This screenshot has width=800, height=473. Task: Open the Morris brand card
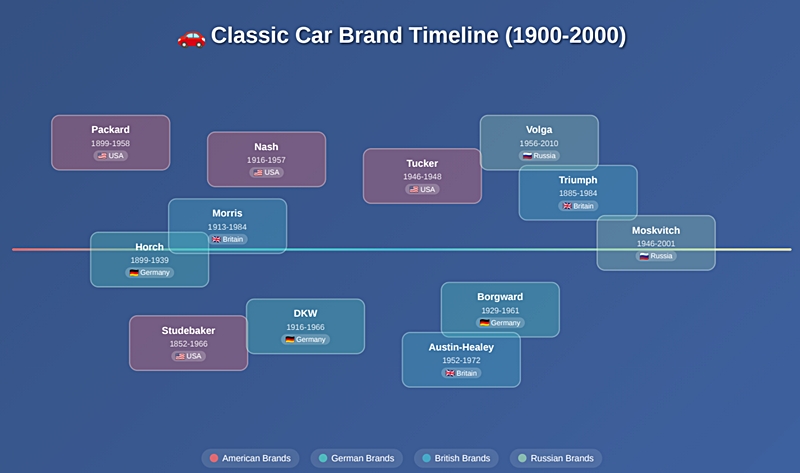click(x=228, y=226)
